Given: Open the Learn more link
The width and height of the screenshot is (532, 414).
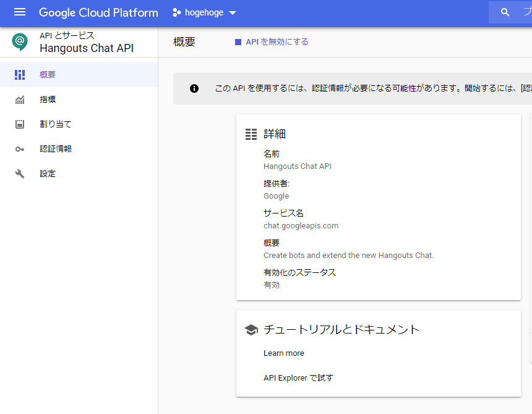Looking at the screenshot, I should [x=284, y=353].
